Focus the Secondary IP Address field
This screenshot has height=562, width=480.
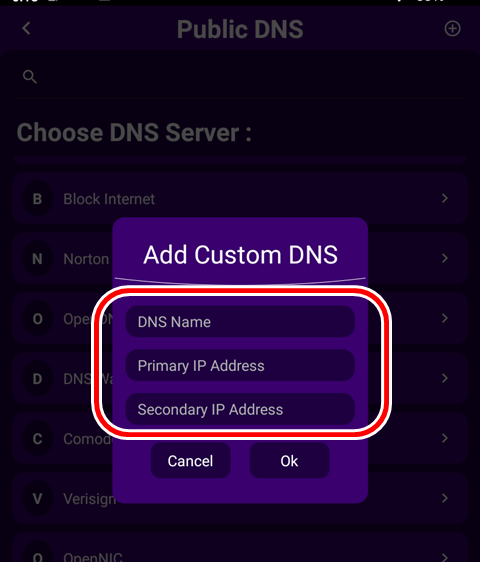pyautogui.click(x=240, y=409)
